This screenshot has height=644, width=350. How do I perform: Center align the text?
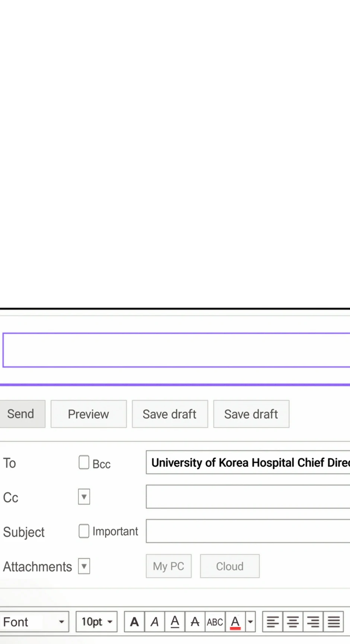(293, 622)
